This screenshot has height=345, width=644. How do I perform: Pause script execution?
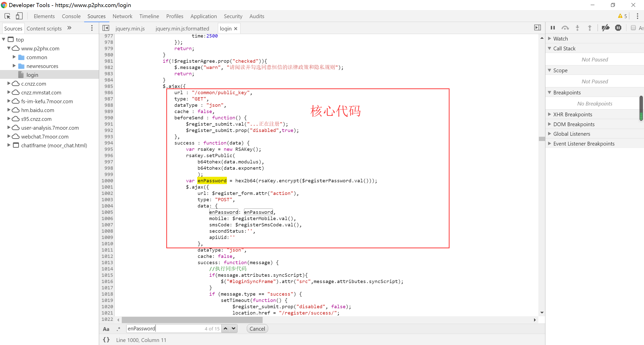click(553, 28)
